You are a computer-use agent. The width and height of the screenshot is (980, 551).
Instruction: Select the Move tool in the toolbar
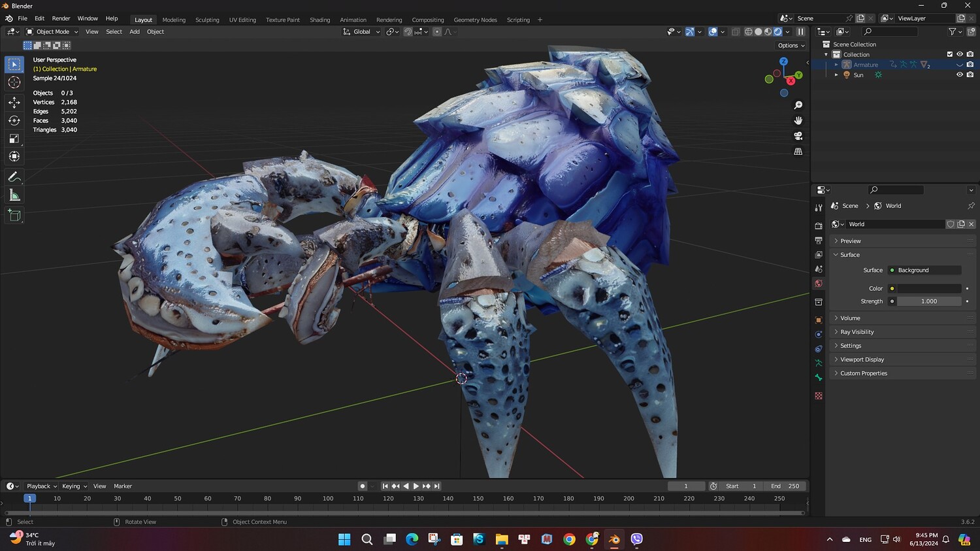pyautogui.click(x=14, y=102)
